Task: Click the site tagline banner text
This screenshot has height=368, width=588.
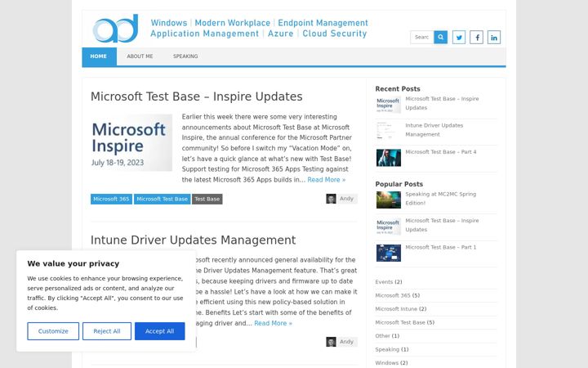Action: tap(259, 28)
